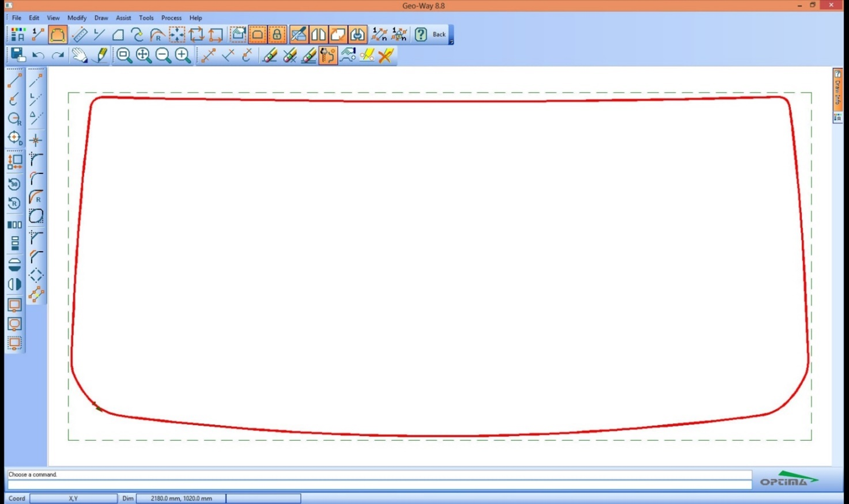Viewport: 849px width, 504px height.
Task: Select the ruler measure tool
Action: (x=80, y=35)
